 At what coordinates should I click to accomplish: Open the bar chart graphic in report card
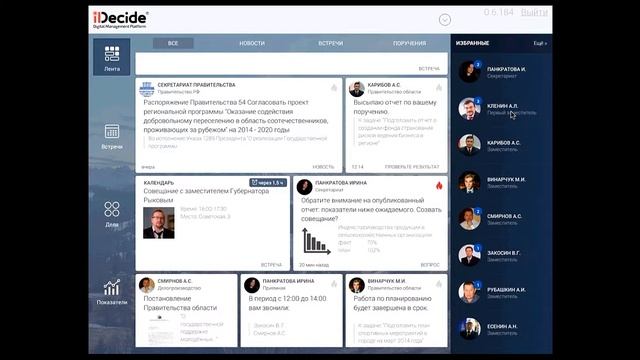pos(316,241)
